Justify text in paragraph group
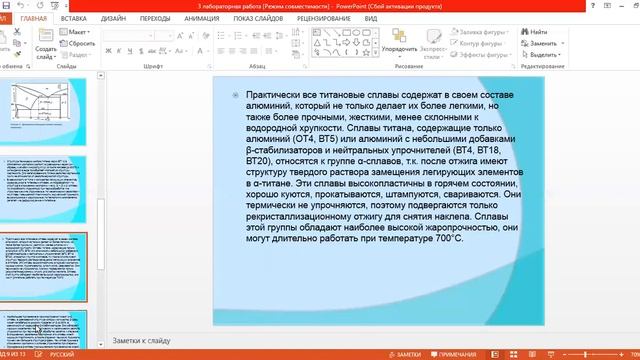The height and width of the screenshot is (360, 640). (x=254, y=51)
